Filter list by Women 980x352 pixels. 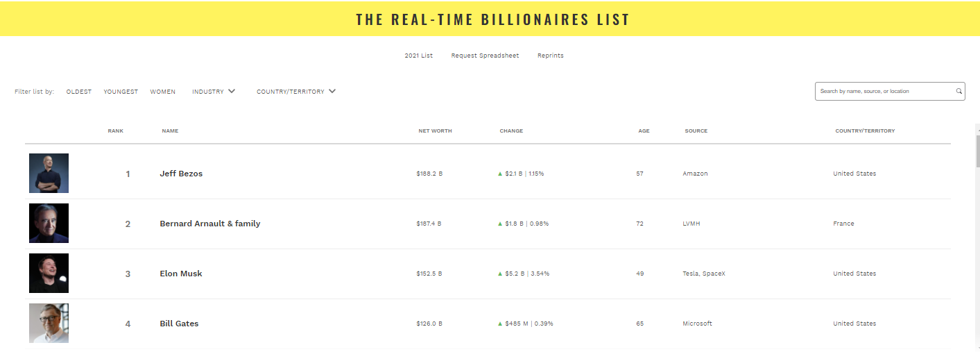(x=163, y=92)
